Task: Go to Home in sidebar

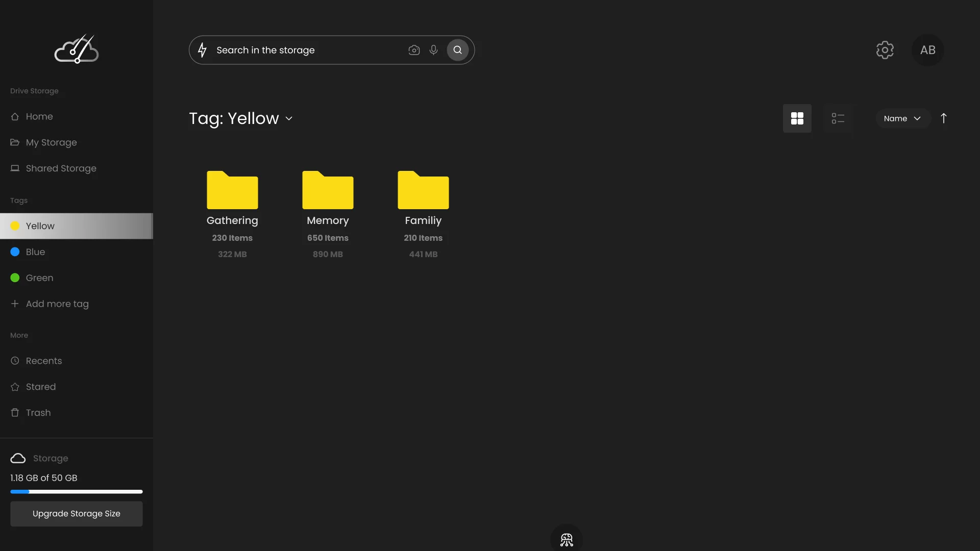Action: coord(77,116)
